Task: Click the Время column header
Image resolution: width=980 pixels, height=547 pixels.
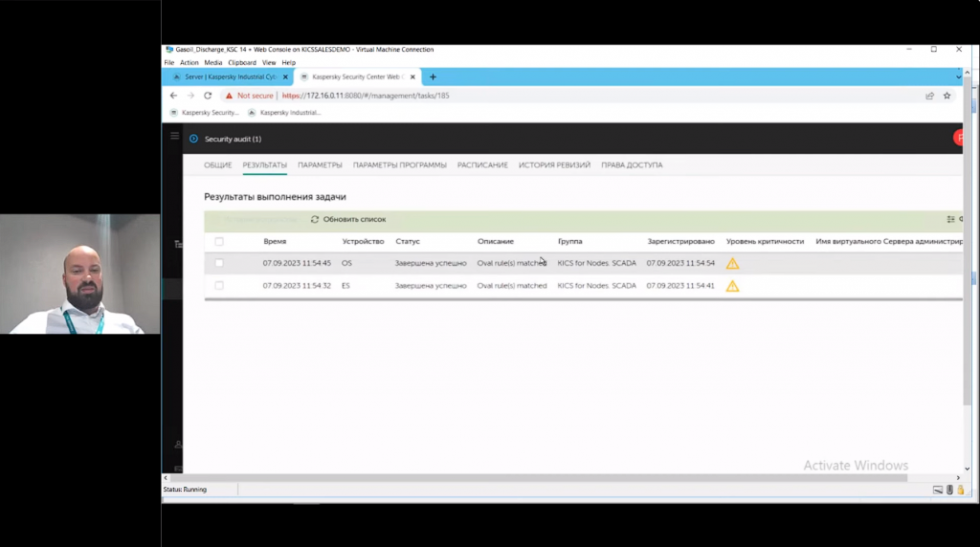Action: click(275, 241)
